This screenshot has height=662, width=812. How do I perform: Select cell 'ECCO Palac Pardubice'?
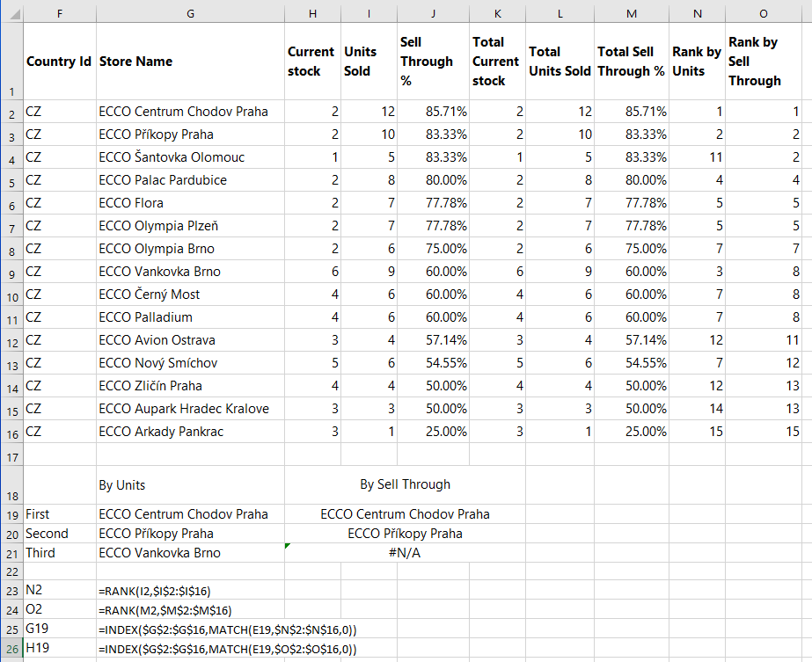click(190, 180)
